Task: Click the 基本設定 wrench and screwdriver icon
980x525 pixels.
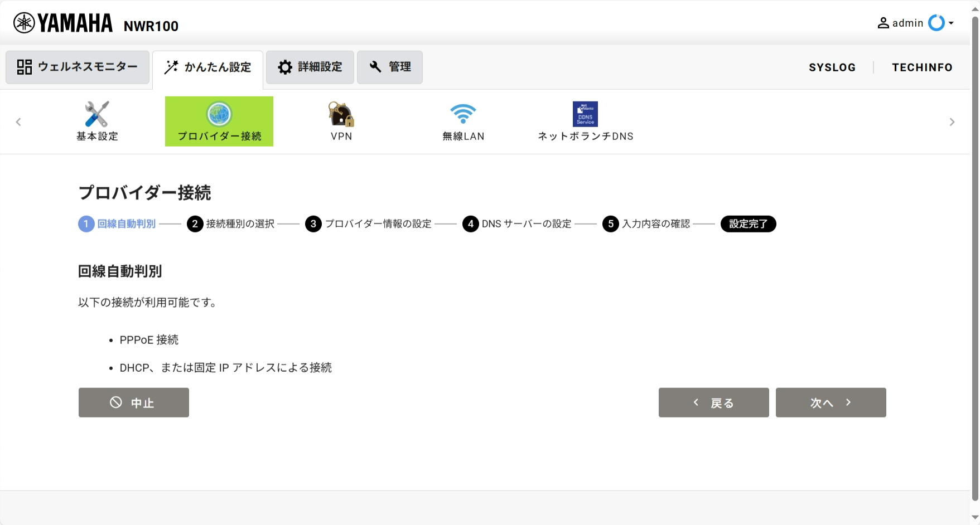Action: click(x=97, y=114)
